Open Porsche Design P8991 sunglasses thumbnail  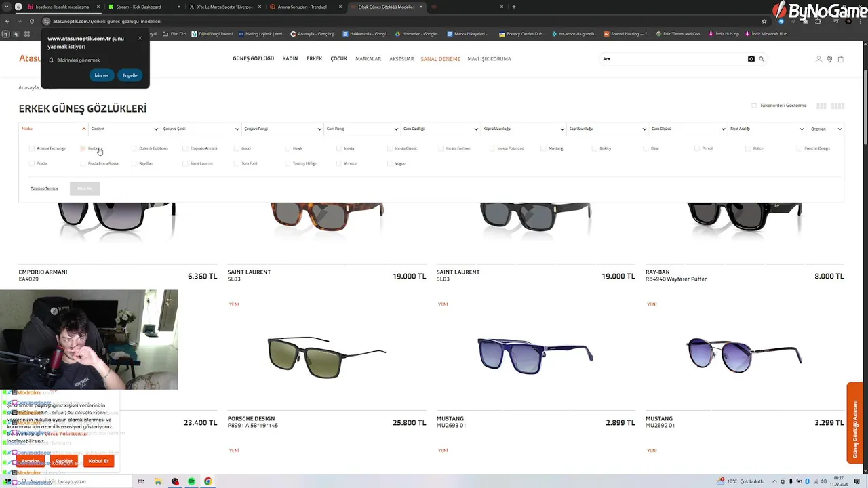tap(327, 356)
